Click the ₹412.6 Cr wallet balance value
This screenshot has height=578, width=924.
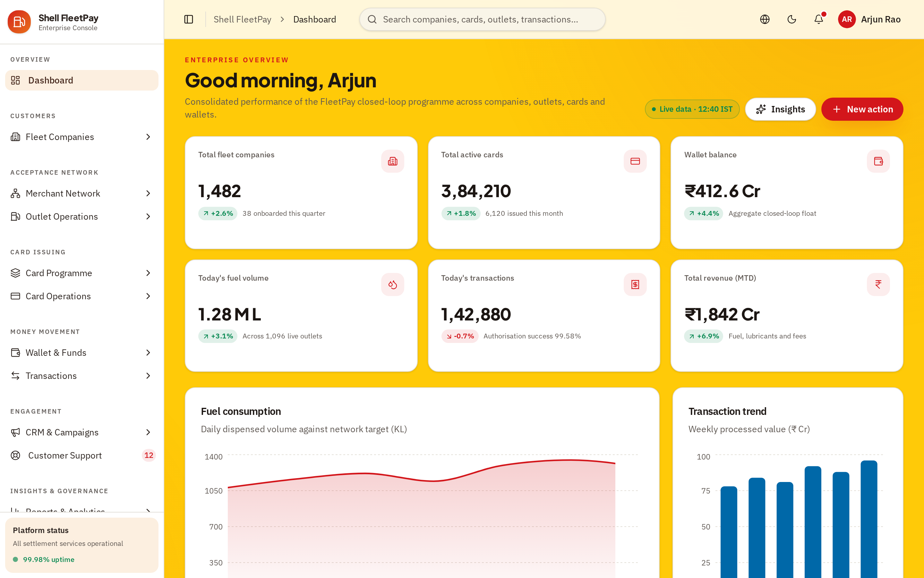pyautogui.click(x=723, y=191)
